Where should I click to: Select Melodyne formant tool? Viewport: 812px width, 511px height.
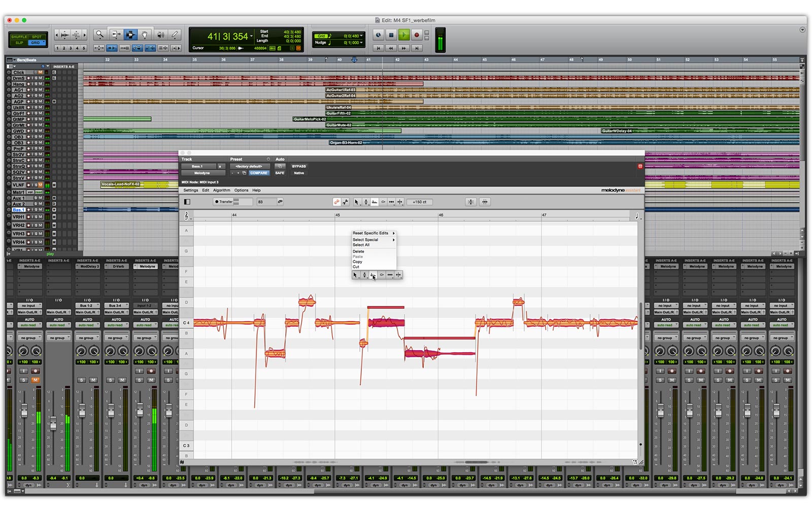(375, 202)
